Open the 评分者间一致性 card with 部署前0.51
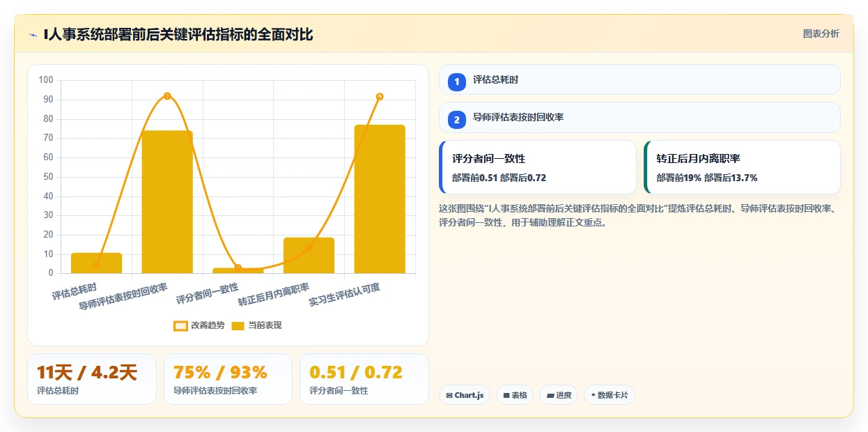 tap(538, 167)
